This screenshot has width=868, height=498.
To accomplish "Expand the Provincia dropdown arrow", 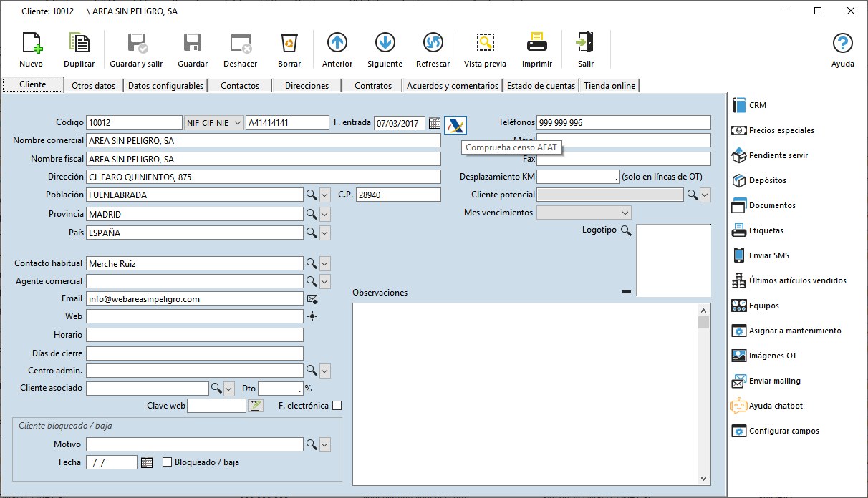I will coord(324,214).
